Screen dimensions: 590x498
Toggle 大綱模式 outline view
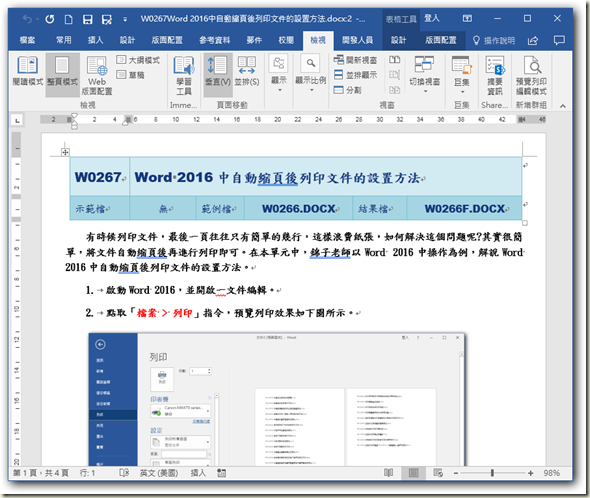pos(138,60)
